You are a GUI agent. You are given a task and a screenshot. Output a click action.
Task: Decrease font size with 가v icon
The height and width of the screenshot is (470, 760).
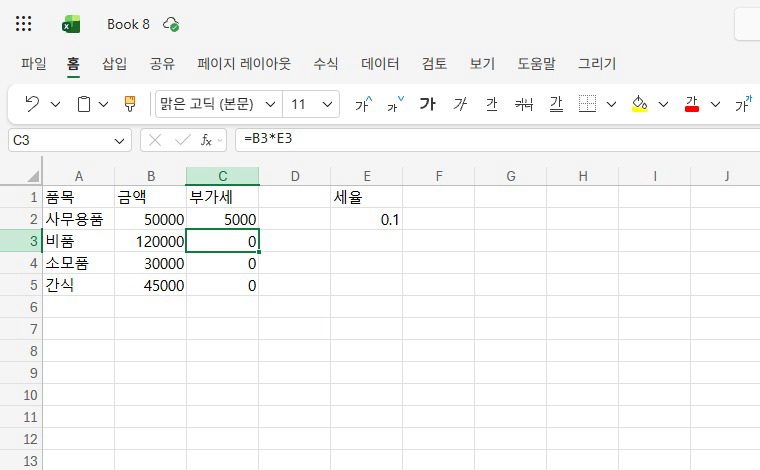pos(395,104)
